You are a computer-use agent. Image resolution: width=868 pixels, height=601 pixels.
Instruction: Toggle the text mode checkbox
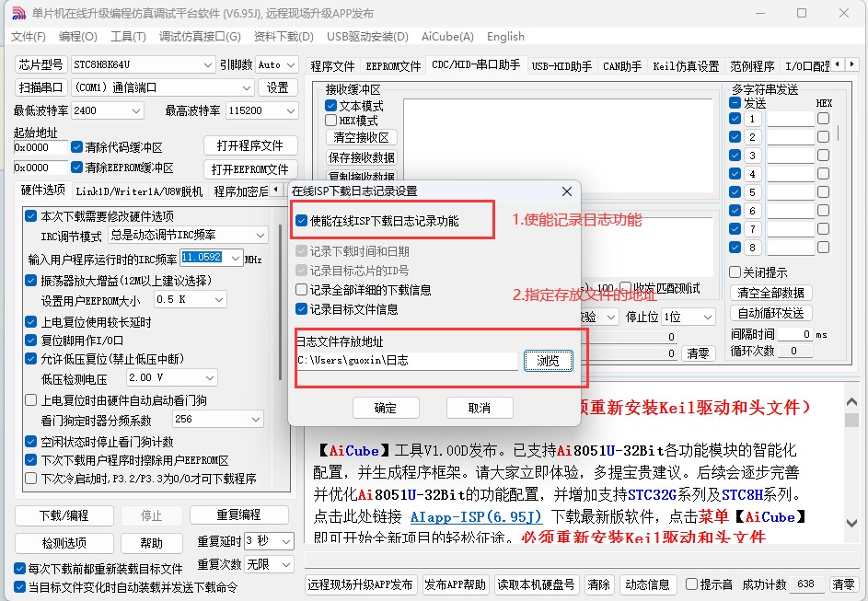[x=331, y=105]
